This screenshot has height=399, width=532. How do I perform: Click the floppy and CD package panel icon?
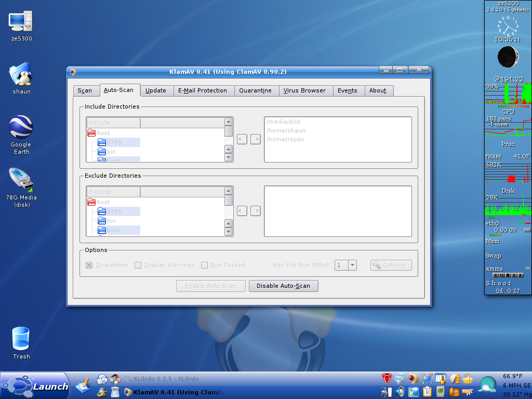(x=115, y=379)
